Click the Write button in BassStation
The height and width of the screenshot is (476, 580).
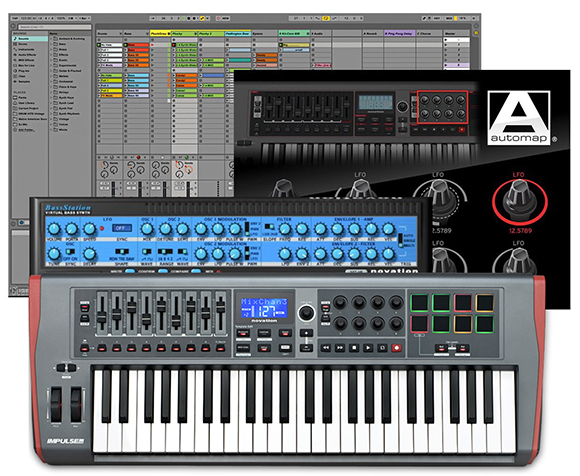tap(130, 271)
